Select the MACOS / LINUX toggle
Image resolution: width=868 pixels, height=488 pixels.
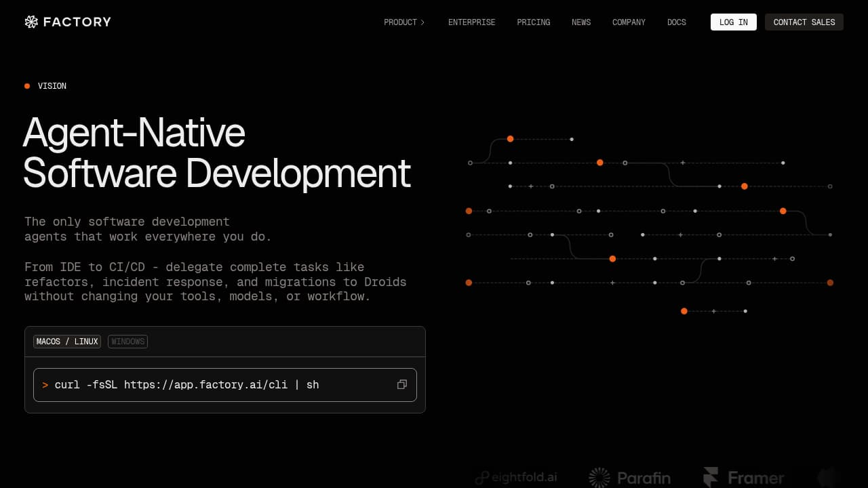point(66,342)
